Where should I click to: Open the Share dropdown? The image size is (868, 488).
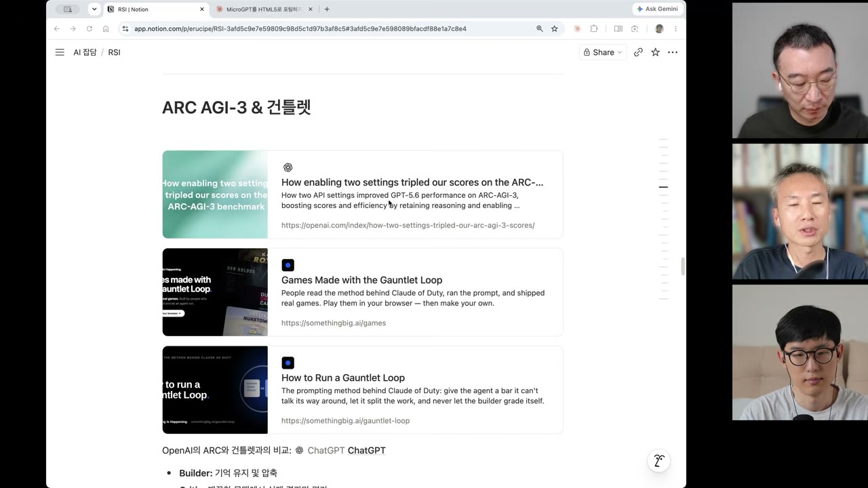click(x=603, y=52)
